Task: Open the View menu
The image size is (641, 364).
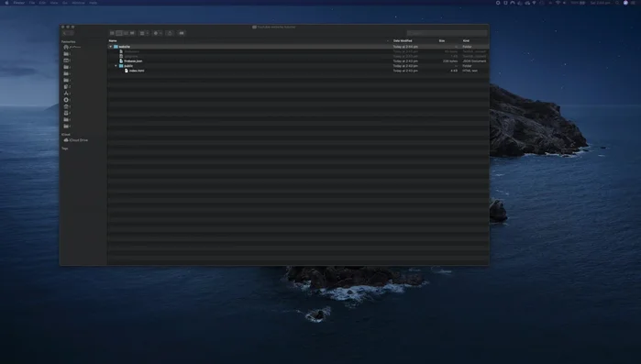Action: click(54, 3)
